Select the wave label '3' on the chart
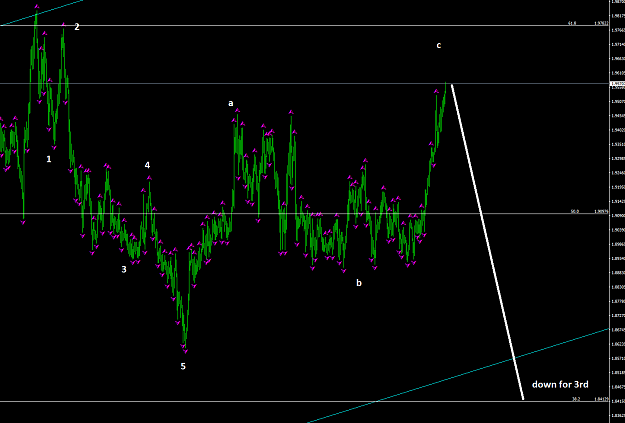 click(x=124, y=270)
